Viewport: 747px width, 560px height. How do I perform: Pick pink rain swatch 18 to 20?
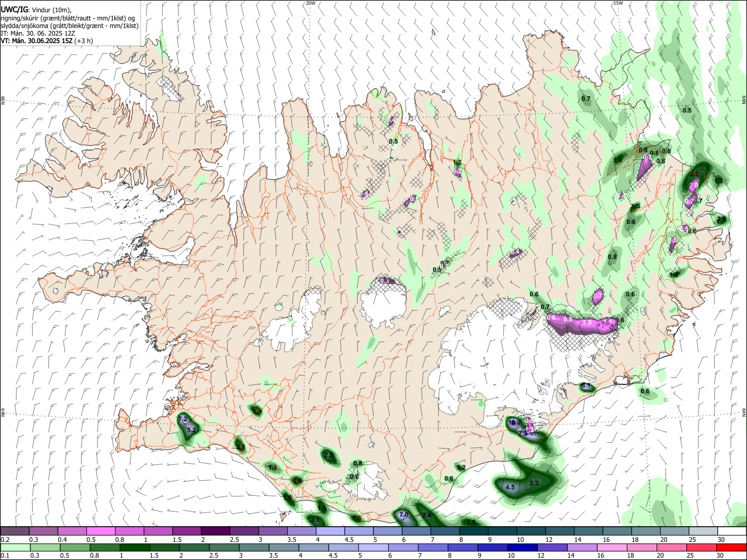641,548
